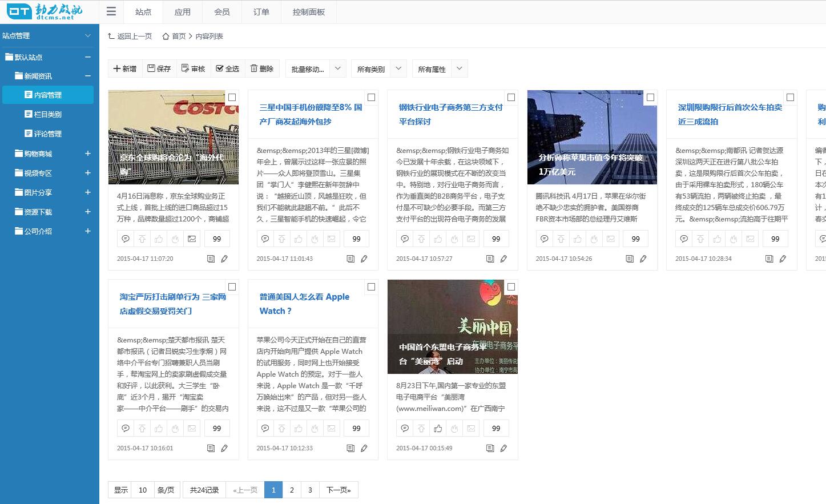Click flame icon on the Taobao crackdown article

coord(175,428)
